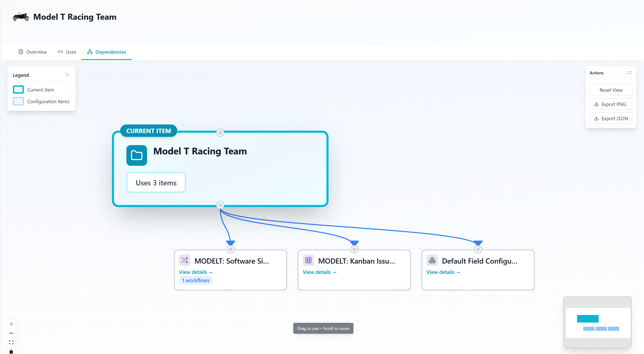644x354 pixels.
Task: Click the folder icon in current item node
Action: [x=137, y=155]
